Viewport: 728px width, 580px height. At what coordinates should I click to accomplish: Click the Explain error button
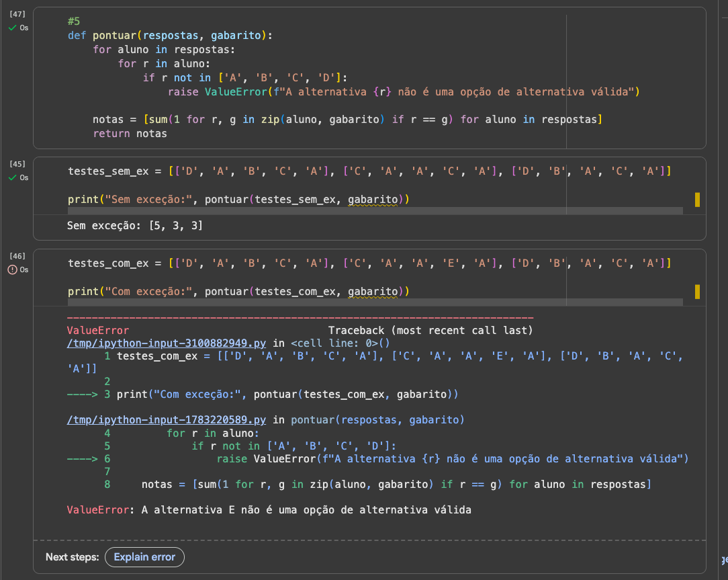pyautogui.click(x=144, y=556)
